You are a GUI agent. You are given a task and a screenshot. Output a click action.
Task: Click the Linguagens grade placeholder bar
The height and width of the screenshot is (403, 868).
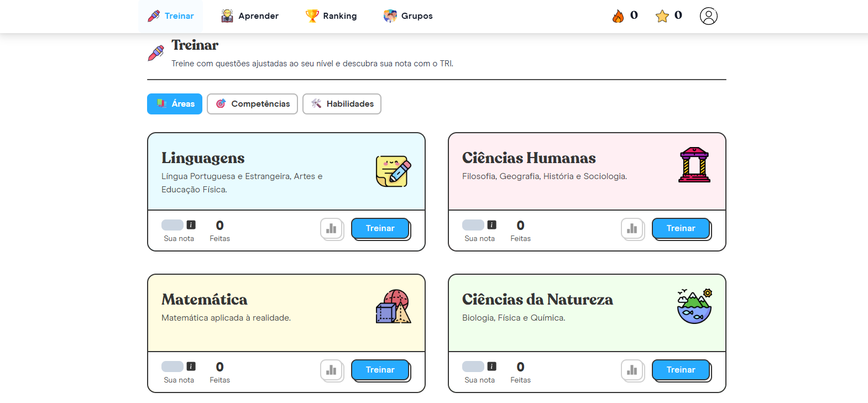coord(172,225)
